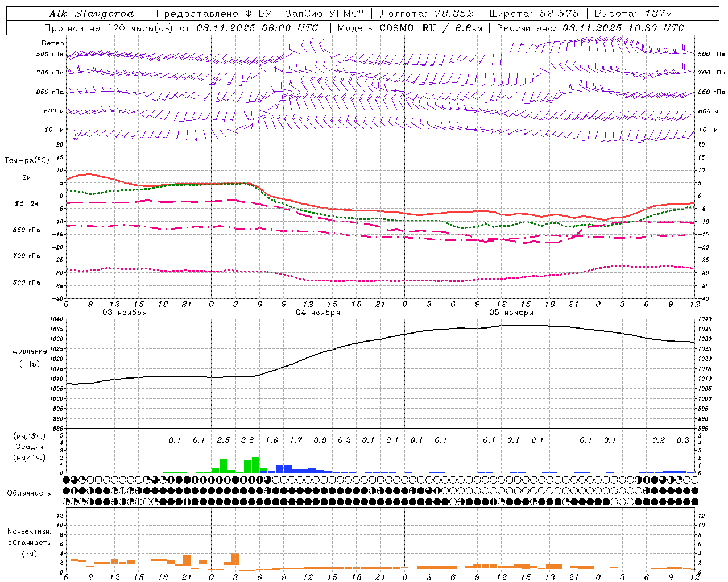Select the 1.6 precipitation total value
The height and width of the screenshot is (582, 728).
(x=272, y=440)
